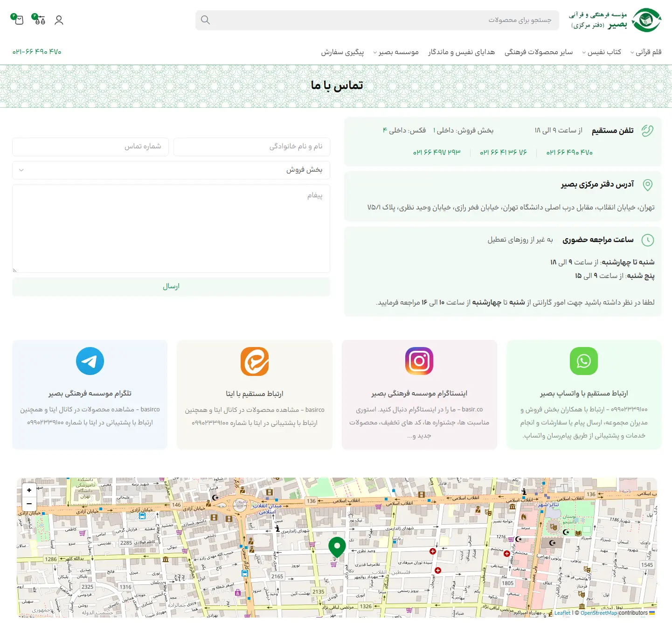Click the user account icon

[x=59, y=20]
